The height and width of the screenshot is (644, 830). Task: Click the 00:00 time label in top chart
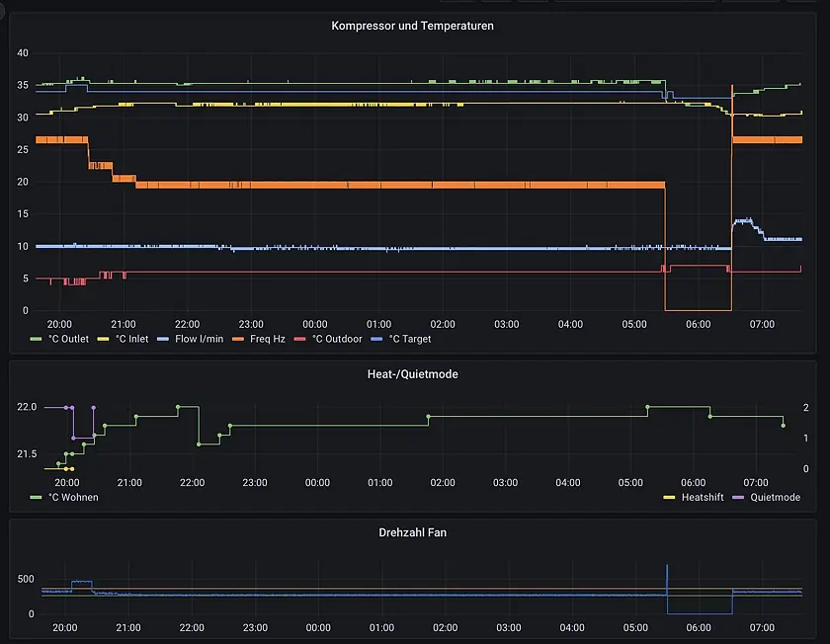tap(314, 324)
